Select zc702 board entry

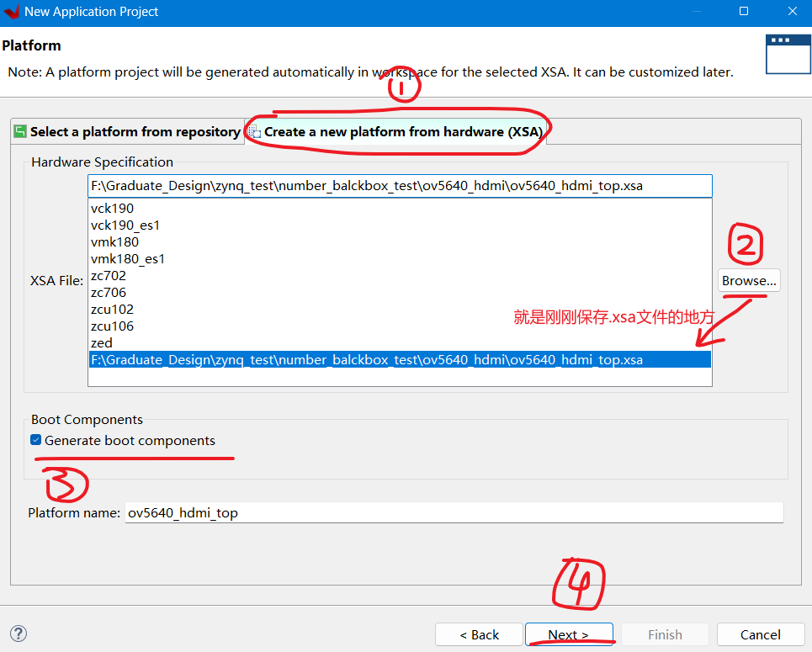click(x=400, y=275)
